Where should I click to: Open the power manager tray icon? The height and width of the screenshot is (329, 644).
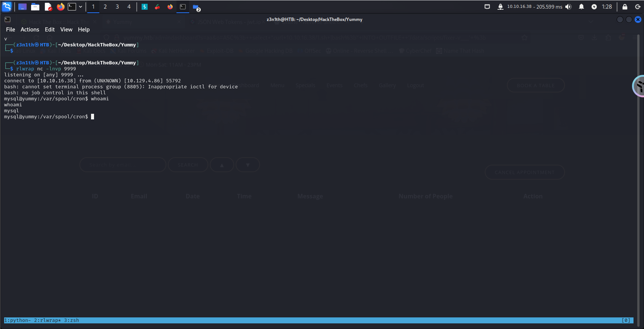594,7
